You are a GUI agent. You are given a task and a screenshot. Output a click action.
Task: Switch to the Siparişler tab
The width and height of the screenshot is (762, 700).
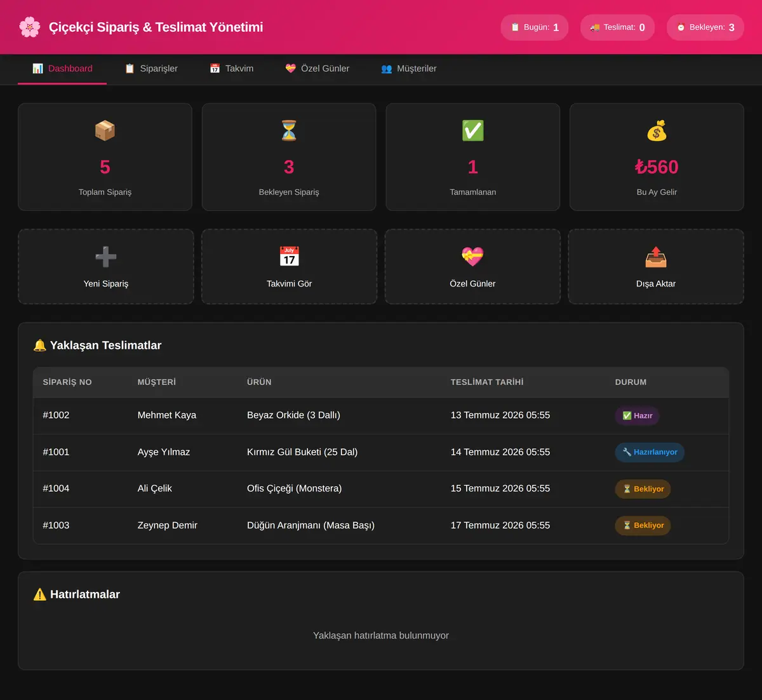pos(151,69)
